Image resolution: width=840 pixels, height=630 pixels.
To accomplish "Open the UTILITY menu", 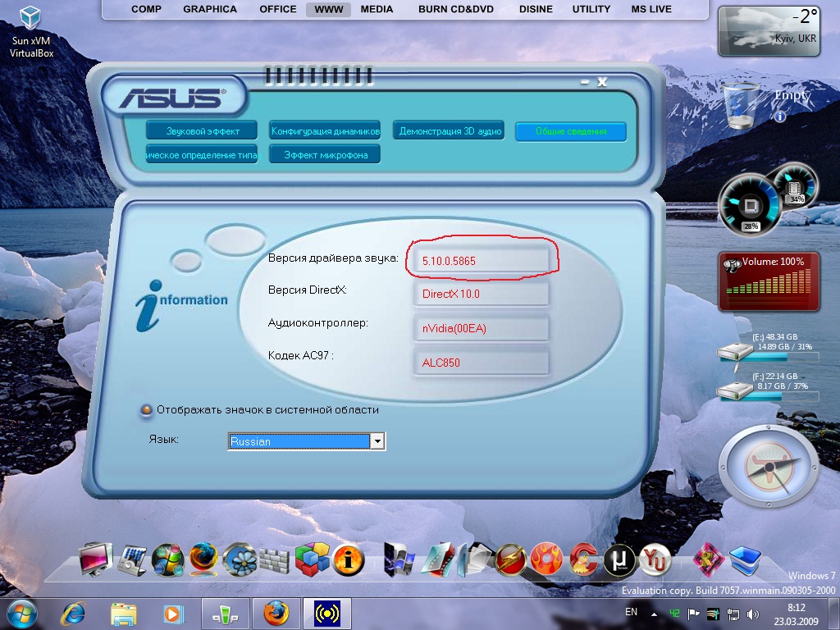I will tap(591, 9).
